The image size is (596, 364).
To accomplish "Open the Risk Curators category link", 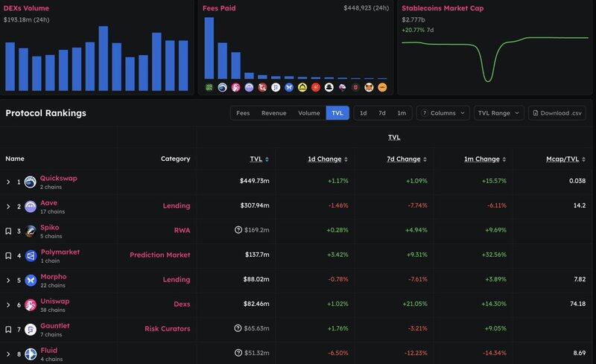I will (167, 328).
